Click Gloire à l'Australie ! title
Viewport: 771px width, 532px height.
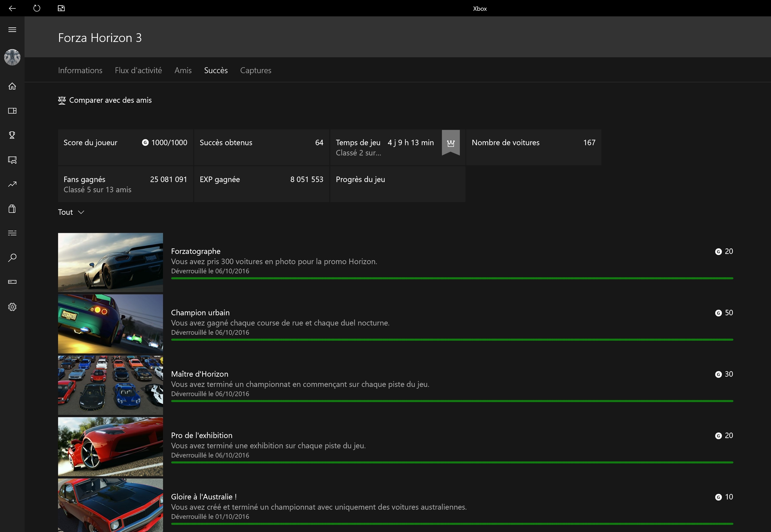(204, 497)
